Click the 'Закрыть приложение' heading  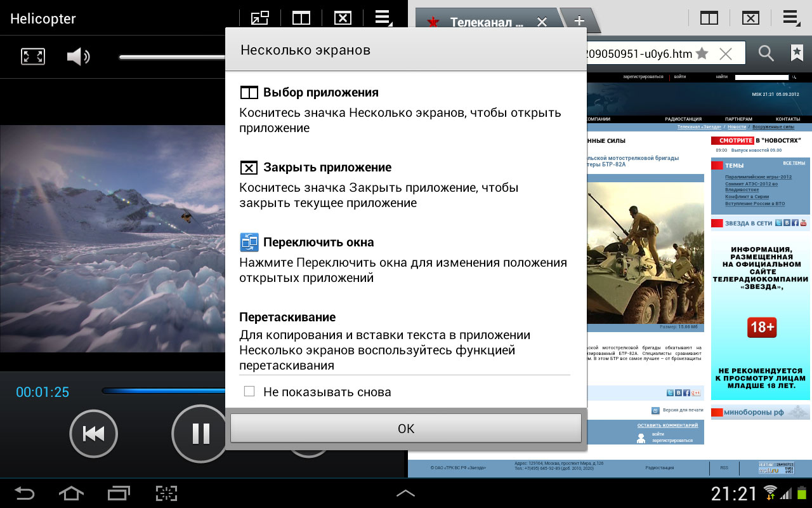(x=327, y=168)
